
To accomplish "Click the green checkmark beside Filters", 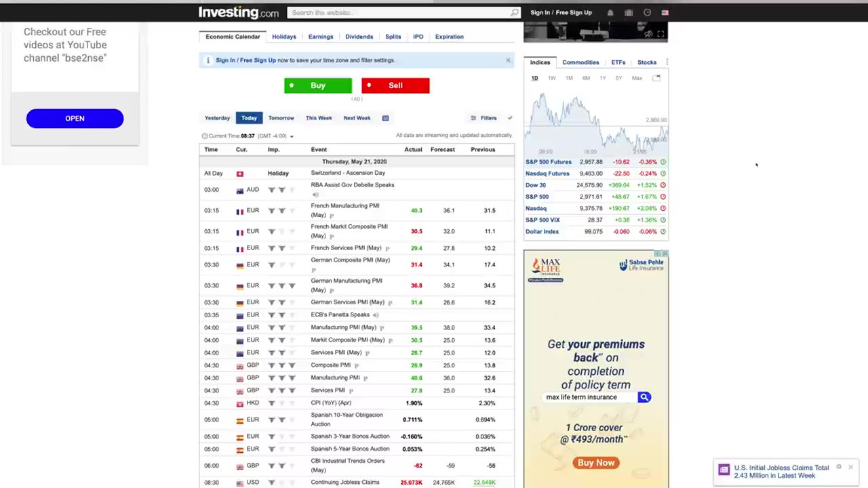I will [x=510, y=118].
